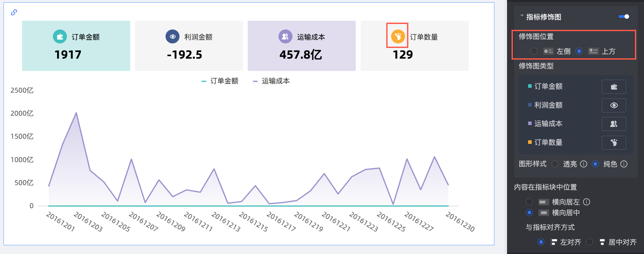Screen dimensions: 644x254
Task: Toggle the 指标修饰图 switch off
Action: click(624, 17)
